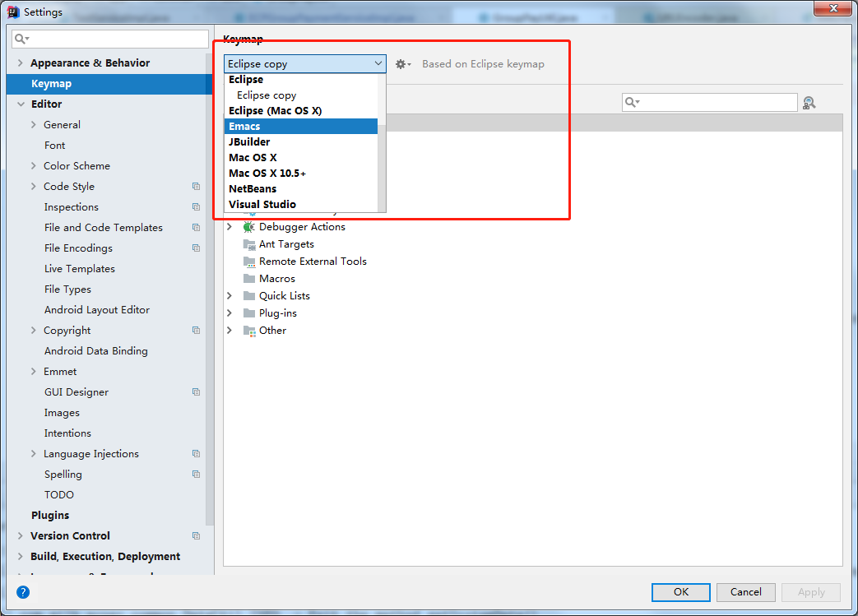Collapse the Eclipse copy keymap combo box
The width and height of the screenshot is (858, 616).
378,63
